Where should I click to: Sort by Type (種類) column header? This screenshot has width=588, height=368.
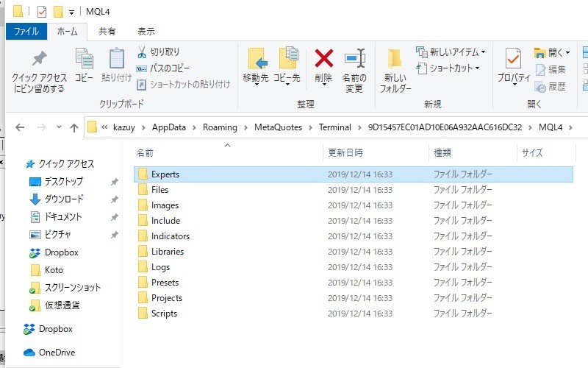click(473, 152)
